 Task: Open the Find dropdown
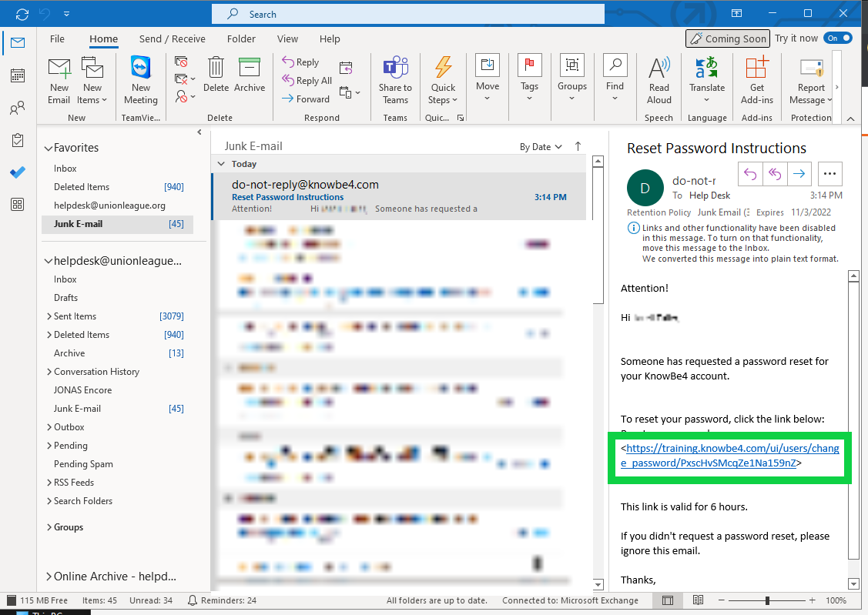pyautogui.click(x=615, y=79)
